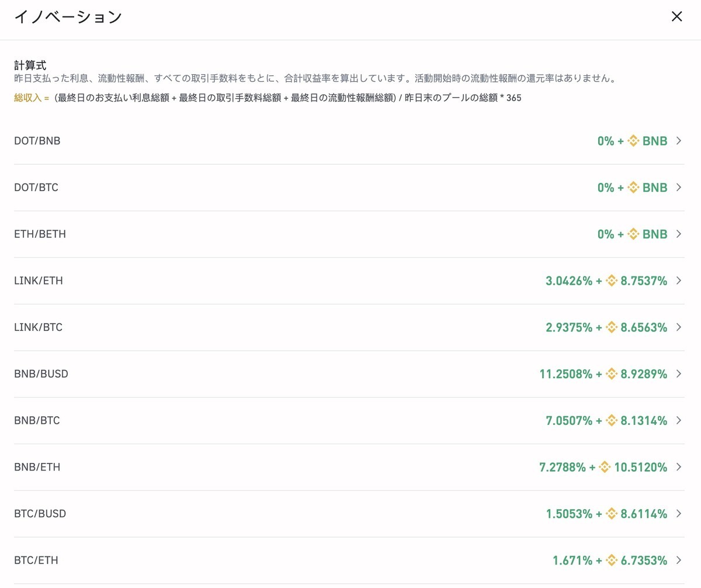This screenshot has height=588, width=701.
Task: Click BNB coin icon in BNB/BUSD row
Action: [x=612, y=373]
